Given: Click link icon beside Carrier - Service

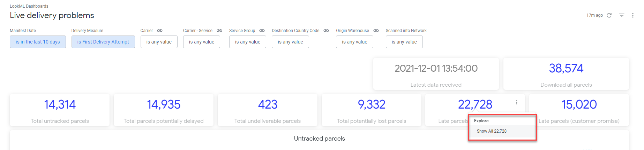Looking at the screenshot, I should pos(219,31).
